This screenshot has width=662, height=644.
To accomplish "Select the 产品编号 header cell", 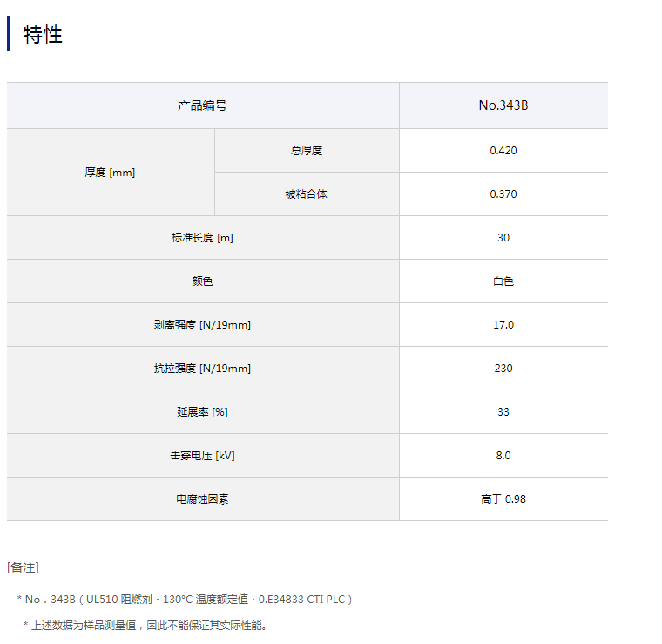I will point(202,105).
